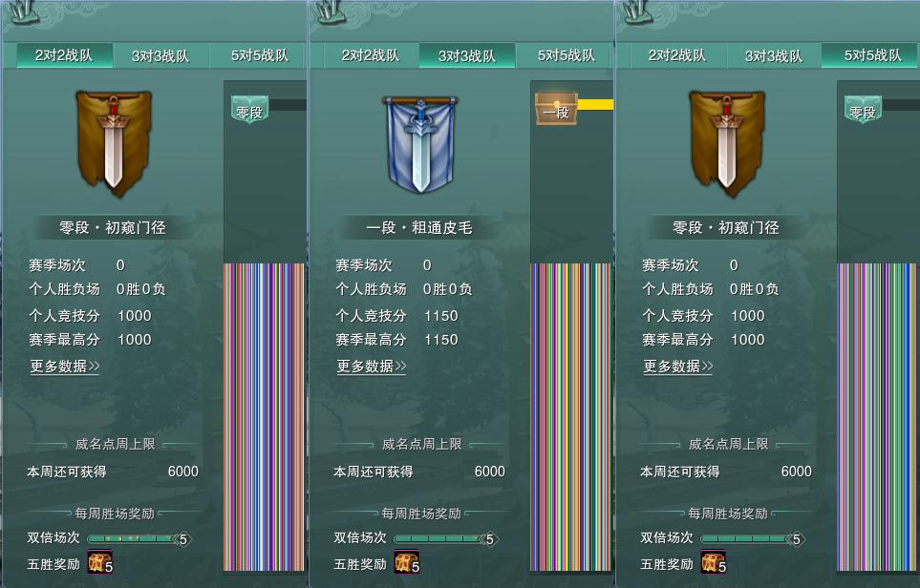The image size is (920, 588).
Task: Click the 零段 rank badge in left panel
Action: (249, 110)
